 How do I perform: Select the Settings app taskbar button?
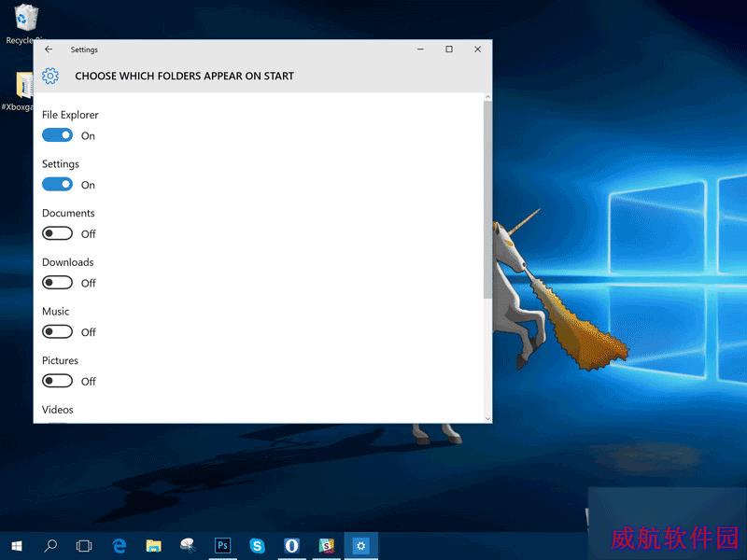click(361, 546)
